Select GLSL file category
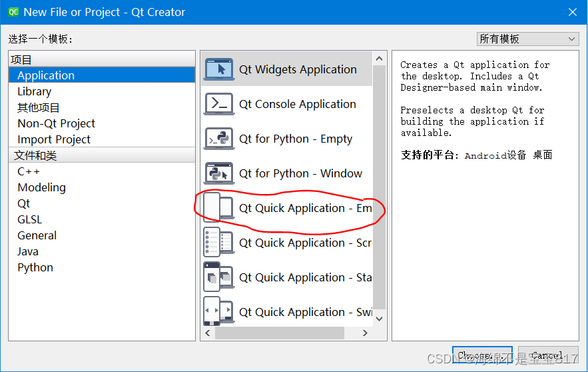588x372 pixels. point(102,219)
